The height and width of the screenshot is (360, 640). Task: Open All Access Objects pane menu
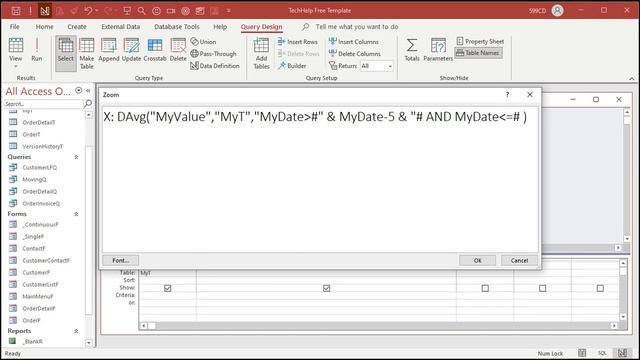tap(78, 91)
